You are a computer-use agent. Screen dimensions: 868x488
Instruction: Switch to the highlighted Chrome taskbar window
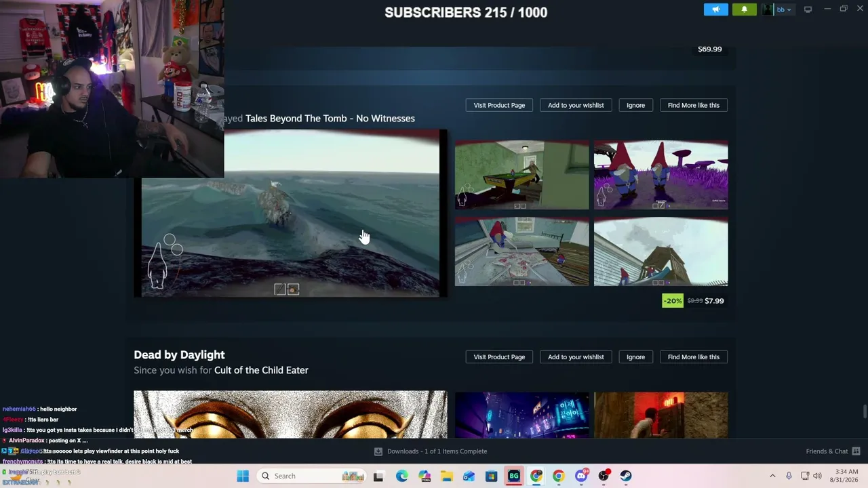(x=536, y=476)
